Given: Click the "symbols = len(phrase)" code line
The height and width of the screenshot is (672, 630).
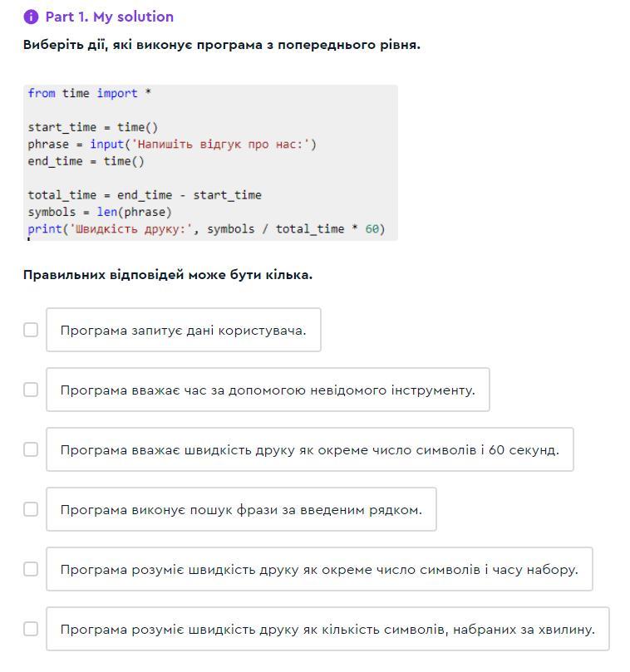Looking at the screenshot, I should tap(100, 212).
